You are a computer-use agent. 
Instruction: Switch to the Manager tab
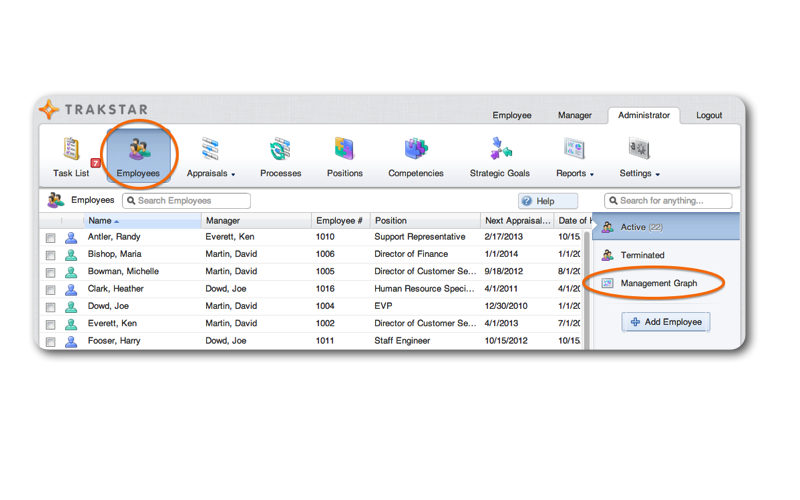tap(574, 115)
